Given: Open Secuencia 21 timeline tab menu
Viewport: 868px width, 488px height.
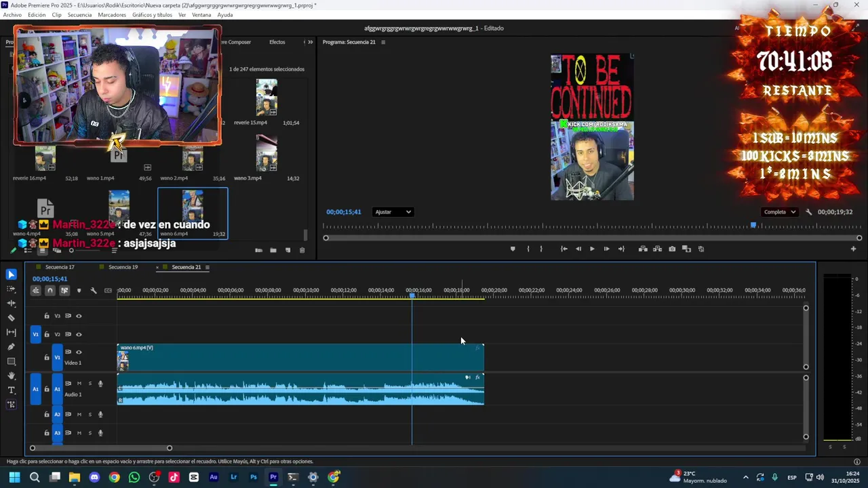Looking at the screenshot, I should point(207,267).
